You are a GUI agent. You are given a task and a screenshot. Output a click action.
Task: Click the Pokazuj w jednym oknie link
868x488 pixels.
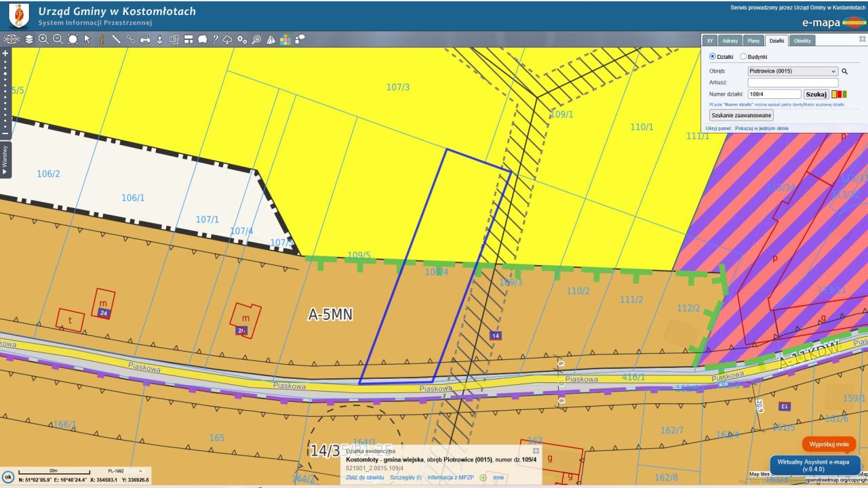pos(762,128)
